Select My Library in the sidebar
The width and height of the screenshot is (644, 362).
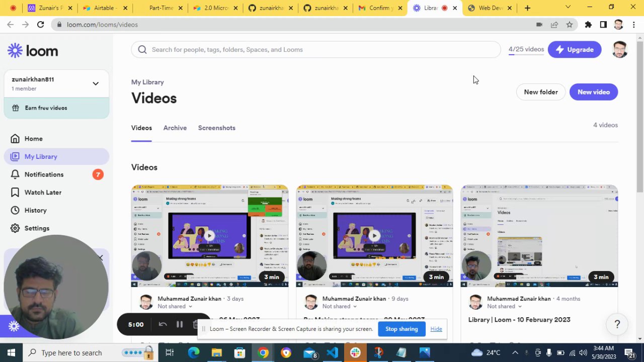pyautogui.click(x=56, y=156)
